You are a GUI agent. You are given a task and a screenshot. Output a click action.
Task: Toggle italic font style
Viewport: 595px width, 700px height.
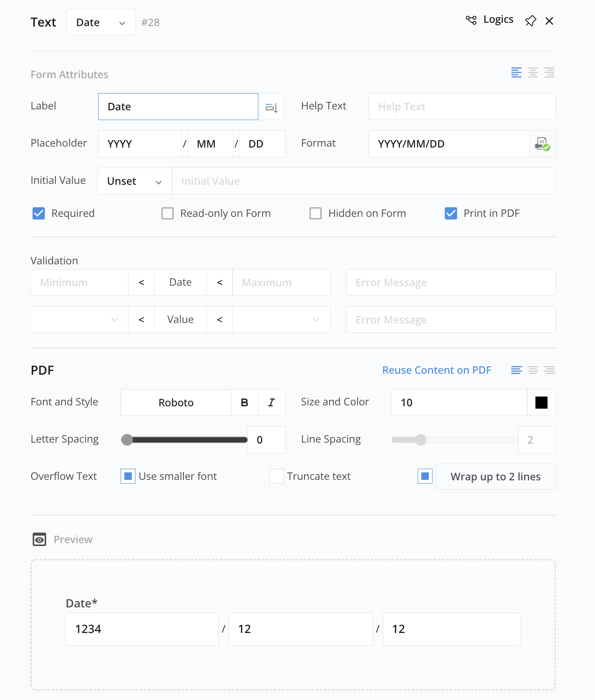[x=271, y=403]
